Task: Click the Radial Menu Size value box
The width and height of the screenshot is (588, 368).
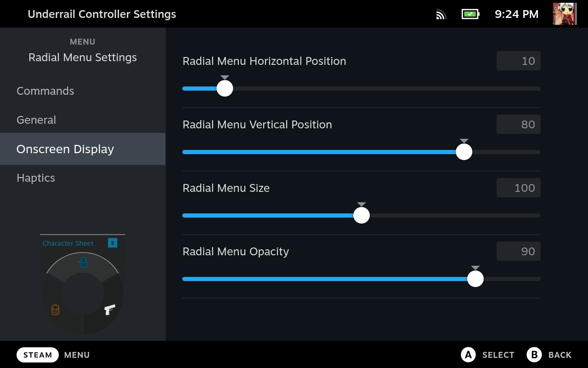Action: pos(518,188)
